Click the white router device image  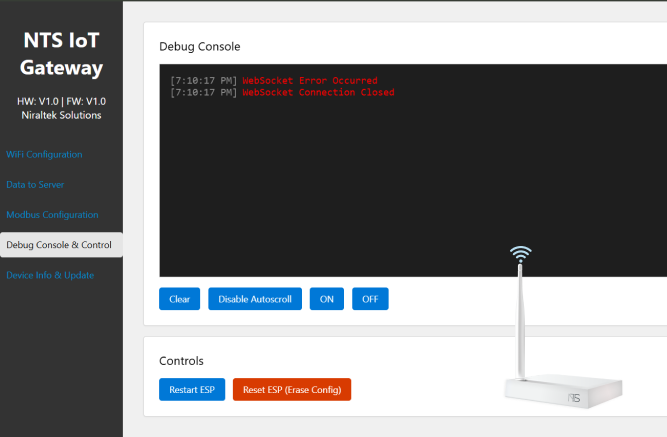tap(563, 392)
